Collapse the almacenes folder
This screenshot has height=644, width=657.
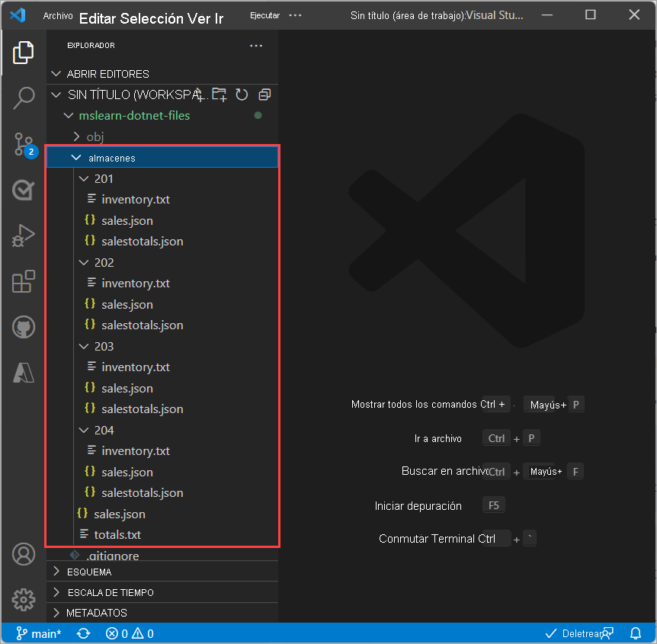point(76,157)
